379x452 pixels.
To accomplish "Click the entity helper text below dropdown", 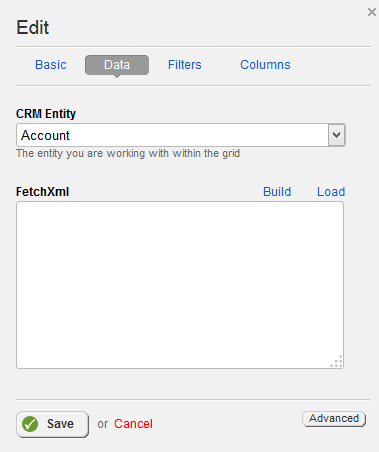I will coord(128,153).
